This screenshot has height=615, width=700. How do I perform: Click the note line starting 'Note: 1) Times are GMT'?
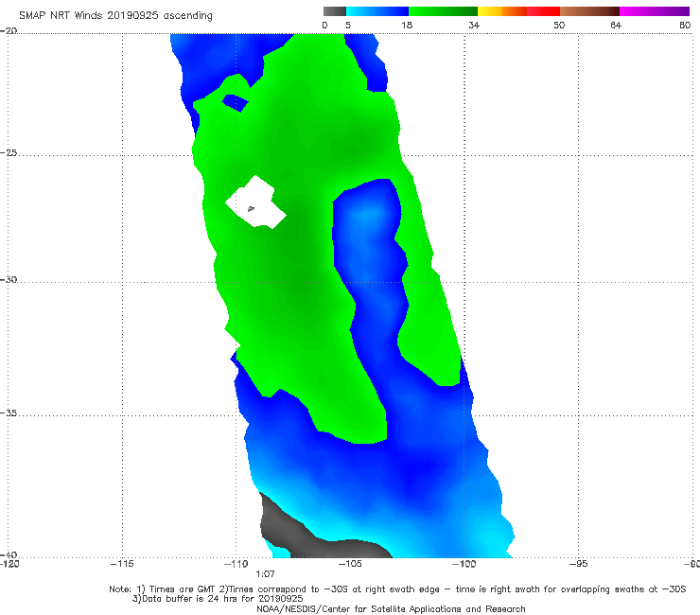tap(397, 589)
